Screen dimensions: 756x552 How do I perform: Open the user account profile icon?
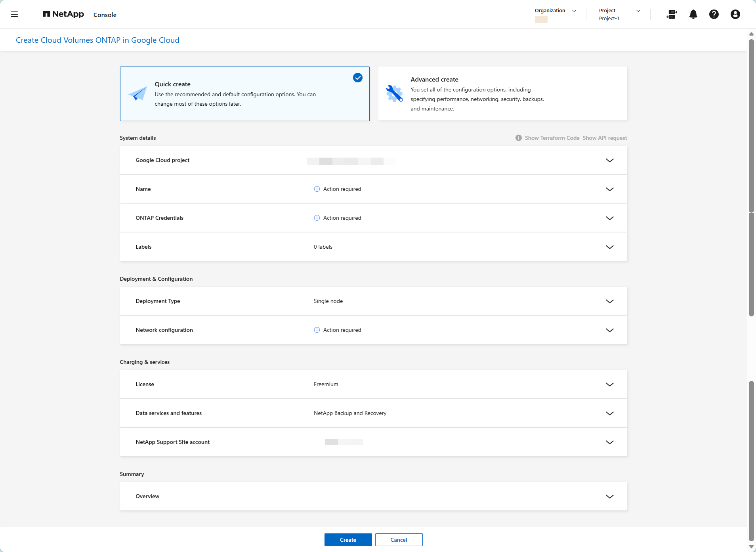[x=735, y=14]
